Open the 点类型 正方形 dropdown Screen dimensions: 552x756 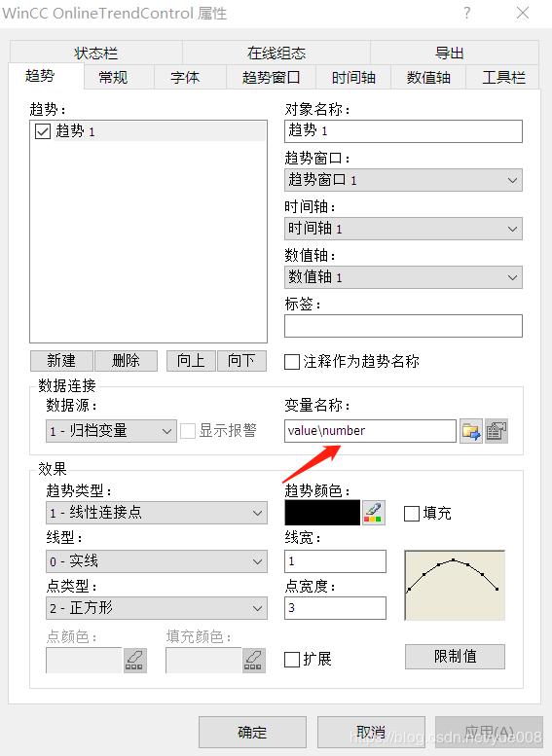[157, 608]
